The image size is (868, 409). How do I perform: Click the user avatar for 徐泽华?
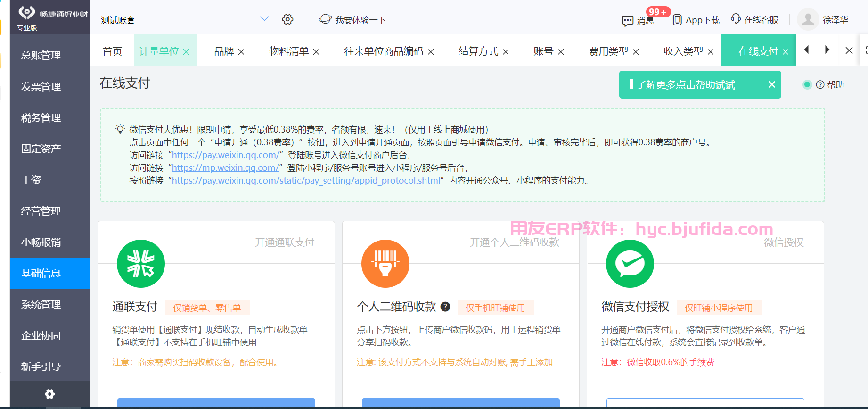(x=808, y=20)
